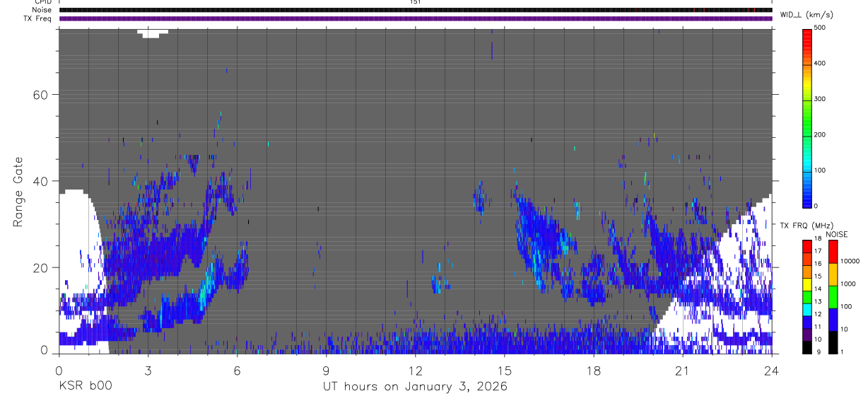868x401 pixels.
Task: Click the spectral width rainbow color bar
Action: coord(807,117)
